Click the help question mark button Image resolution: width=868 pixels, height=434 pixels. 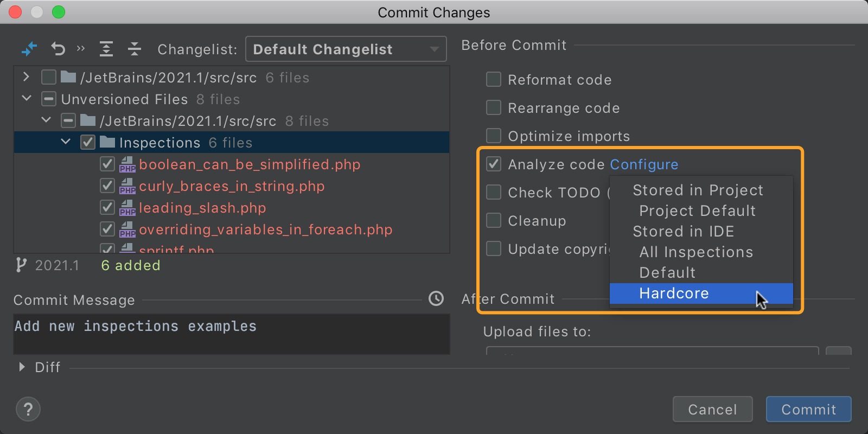tap(28, 409)
